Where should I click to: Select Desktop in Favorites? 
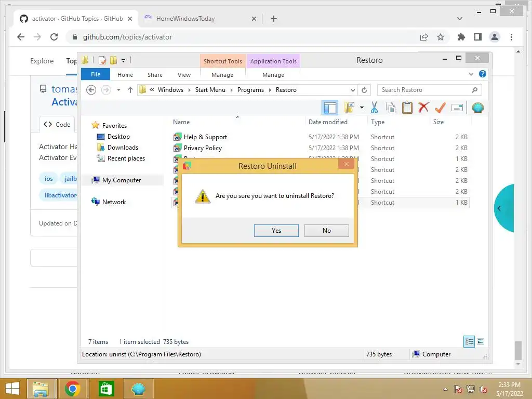pos(118,137)
